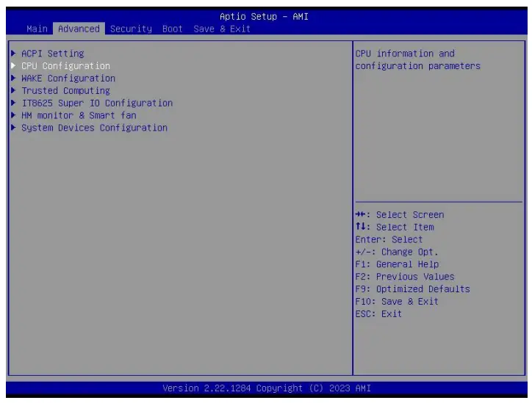Click the 'F2: Previous Values' line

coord(405,277)
